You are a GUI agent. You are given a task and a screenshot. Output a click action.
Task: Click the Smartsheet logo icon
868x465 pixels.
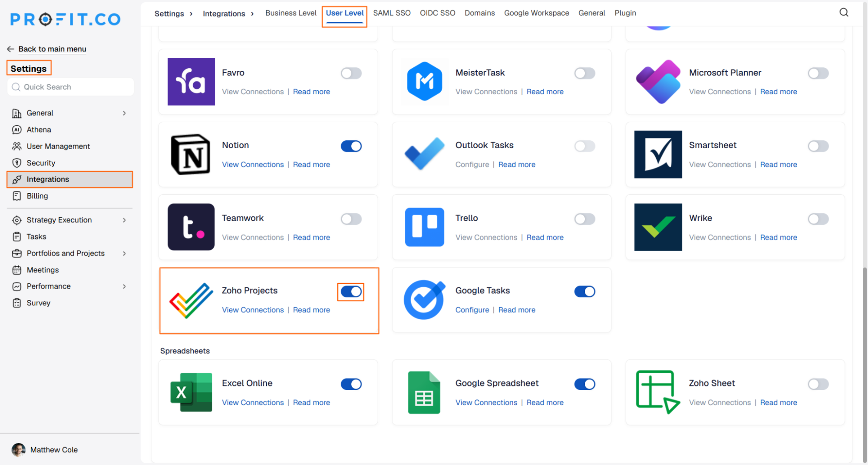658,154
